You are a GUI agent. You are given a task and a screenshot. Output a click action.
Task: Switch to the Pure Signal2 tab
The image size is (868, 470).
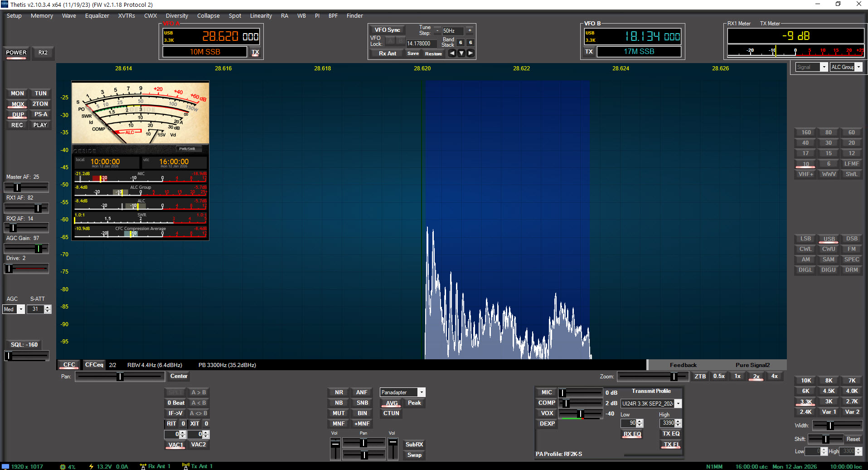coord(753,364)
